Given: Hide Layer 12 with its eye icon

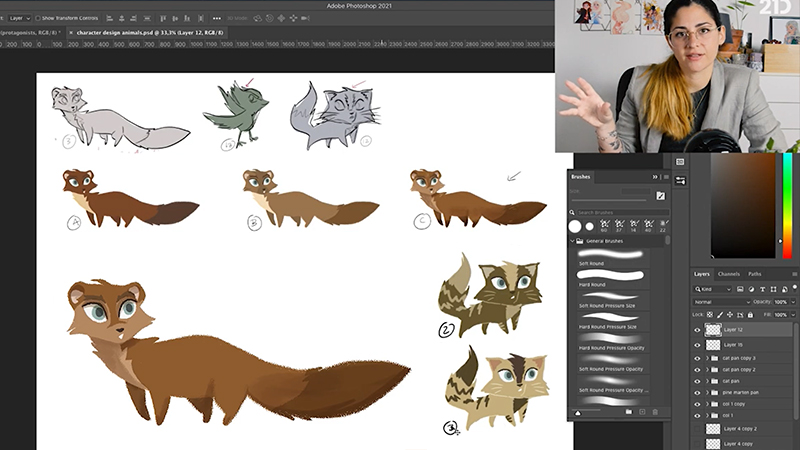Looking at the screenshot, I should [x=697, y=329].
